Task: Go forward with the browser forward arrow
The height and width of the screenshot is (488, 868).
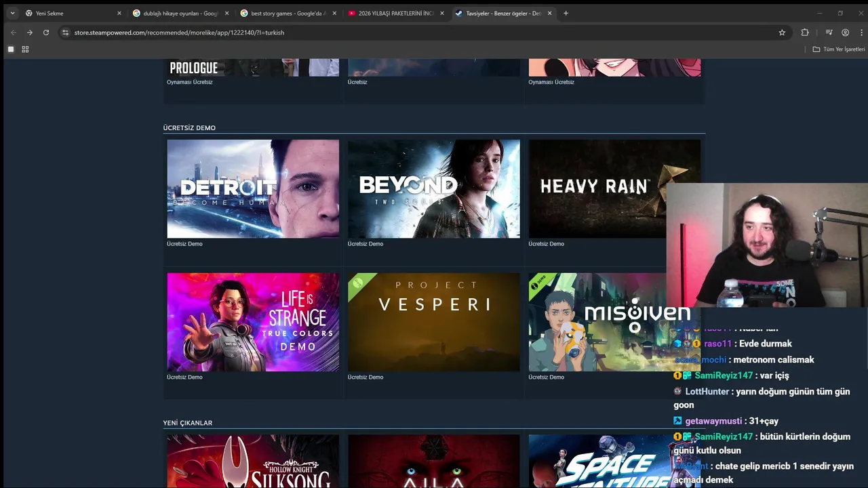Action: pyautogui.click(x=29, y=33)
